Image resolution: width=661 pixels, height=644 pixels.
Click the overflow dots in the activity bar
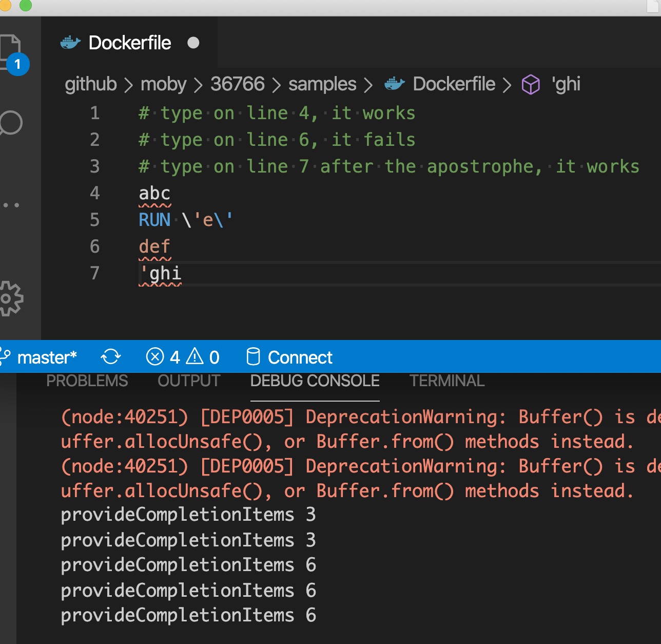tap(12, 204)
